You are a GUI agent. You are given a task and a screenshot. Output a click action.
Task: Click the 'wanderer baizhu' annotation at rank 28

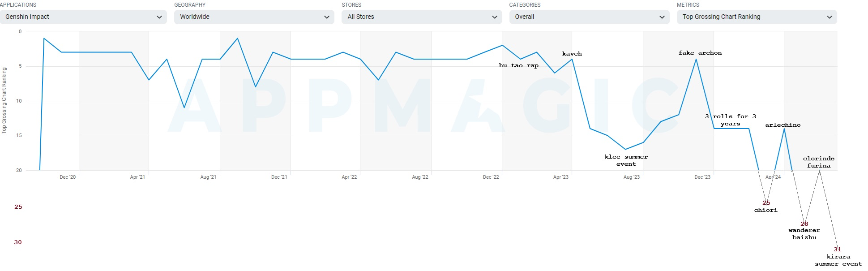coord(804,234)
